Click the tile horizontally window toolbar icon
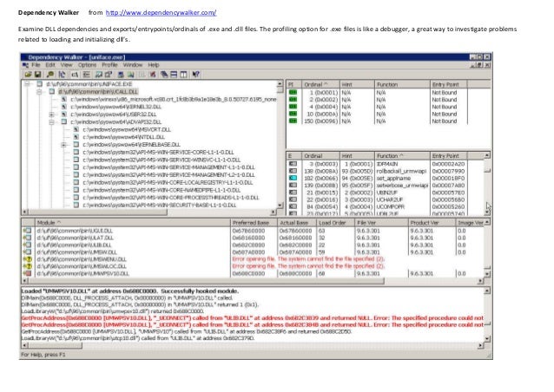This screenshot has height=392, width=554. pyautogui.click(x=174, y=75)
